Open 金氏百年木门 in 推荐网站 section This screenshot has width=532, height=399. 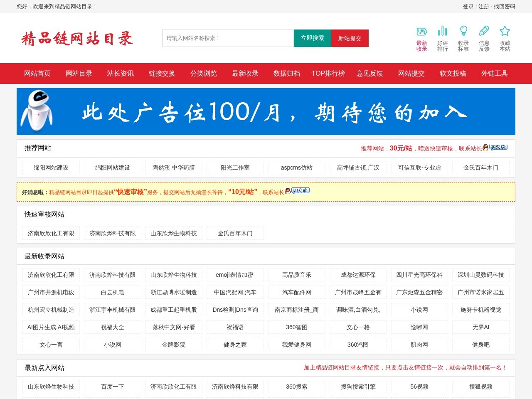pos(481,167)
